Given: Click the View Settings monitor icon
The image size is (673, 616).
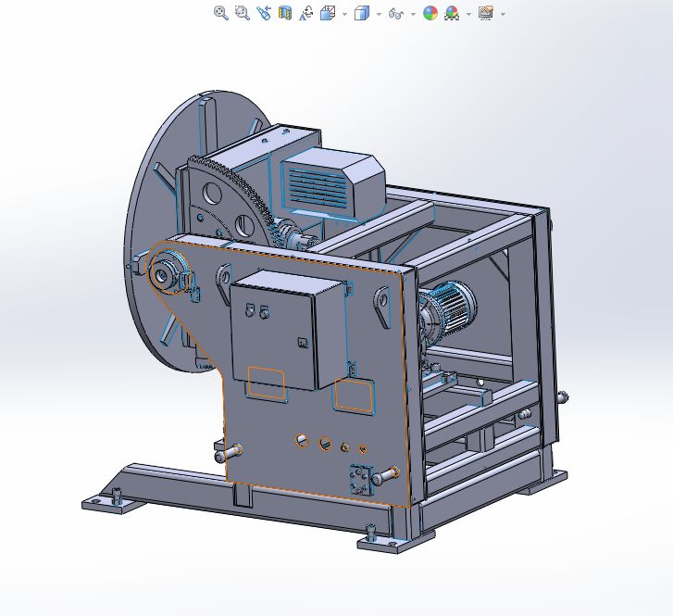Looking at the screenshot, I should pos(486,13).
